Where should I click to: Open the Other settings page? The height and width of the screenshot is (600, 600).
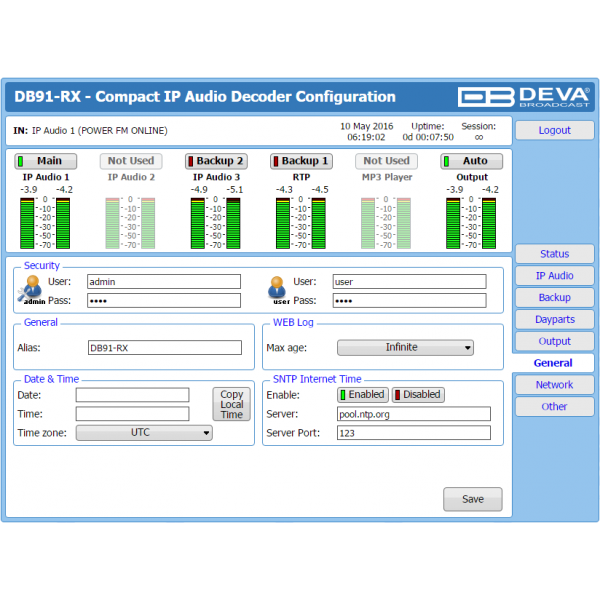click(x=554, y=406)
